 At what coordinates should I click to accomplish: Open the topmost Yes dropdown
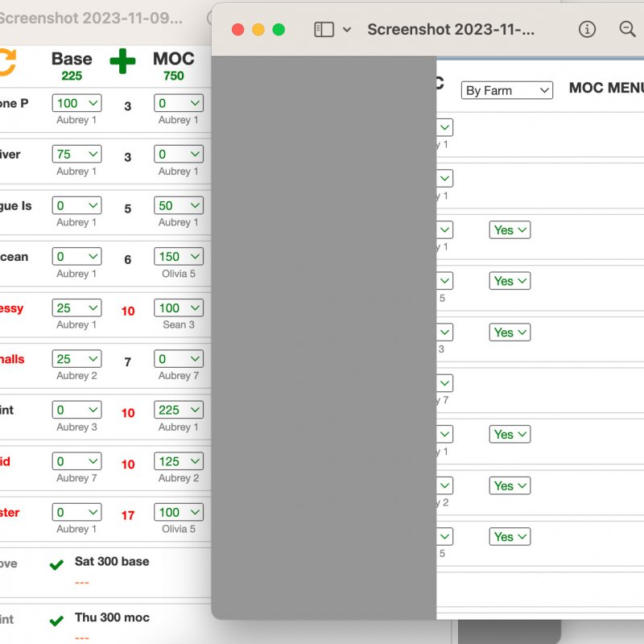pos(510,230)
